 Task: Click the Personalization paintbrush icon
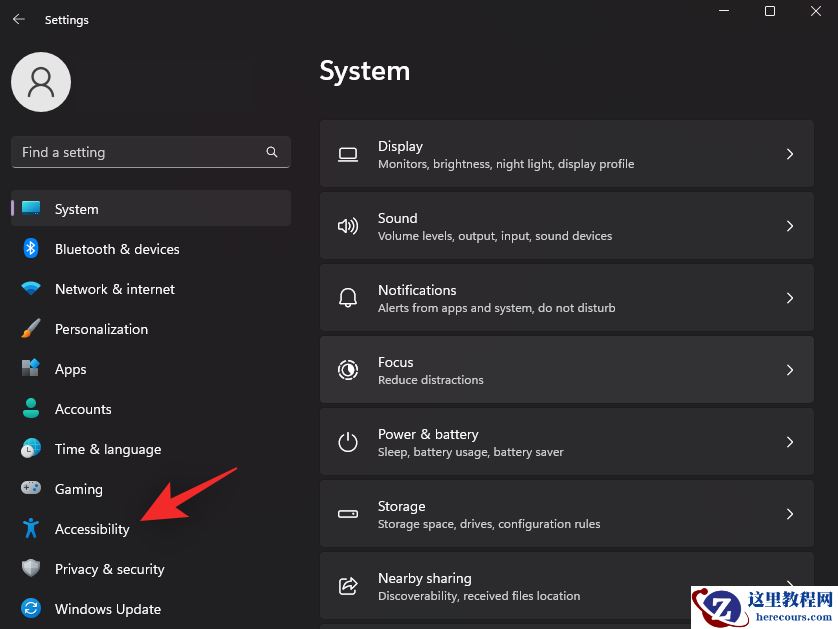(x=31, y=329)
